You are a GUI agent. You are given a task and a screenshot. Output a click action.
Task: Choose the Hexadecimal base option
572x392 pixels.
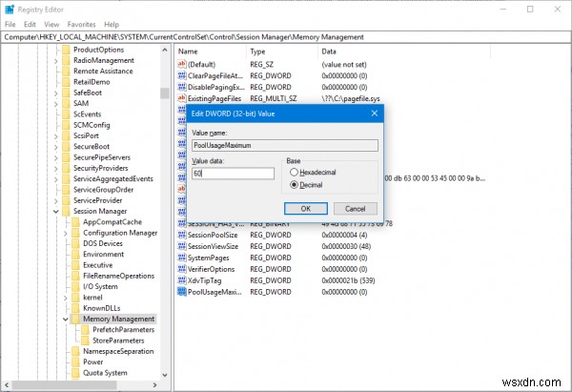313,172
